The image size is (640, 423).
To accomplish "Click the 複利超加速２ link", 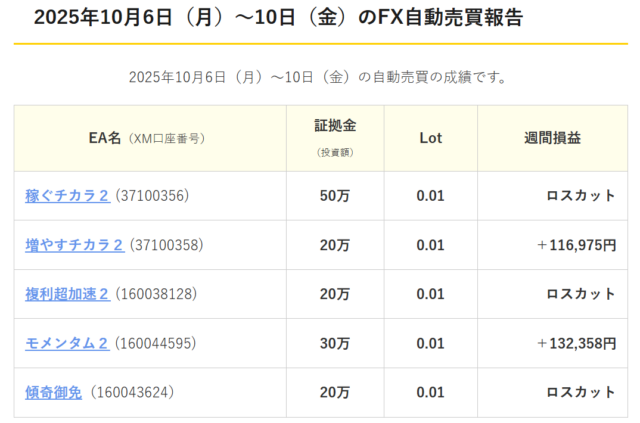I will click(67, 294).
